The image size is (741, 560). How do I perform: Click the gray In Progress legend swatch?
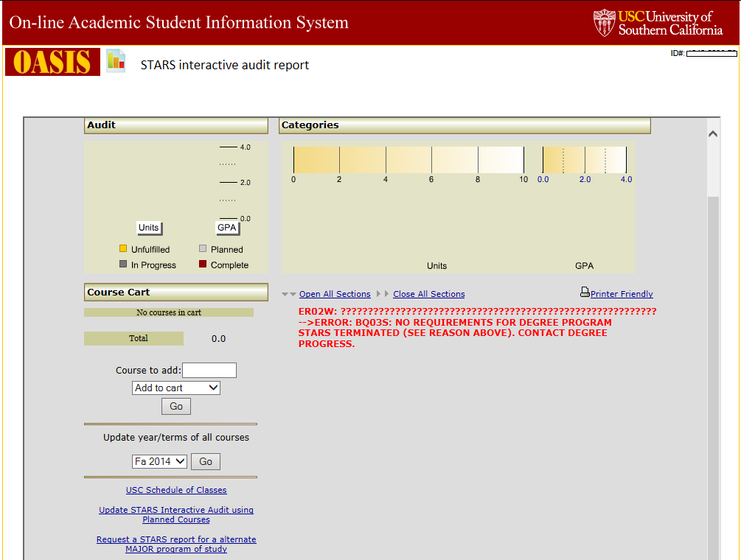click(123, 264)
